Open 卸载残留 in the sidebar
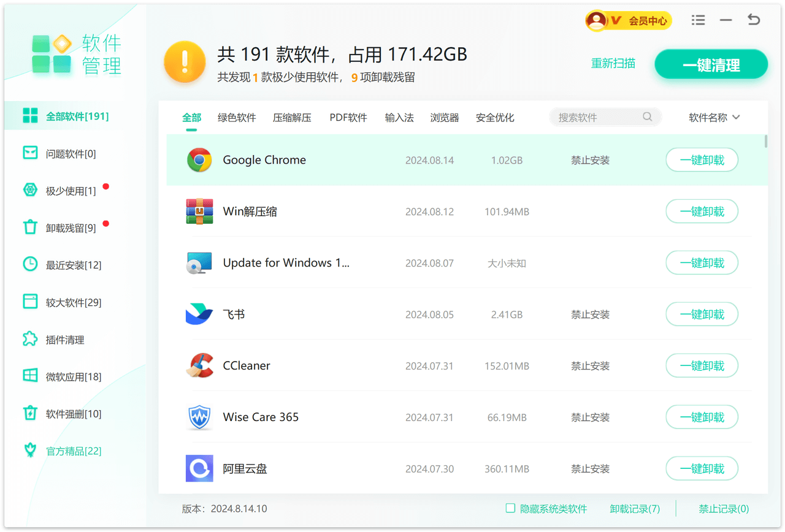This screenshot has width=785, height=532. click(x=71, y=228)
